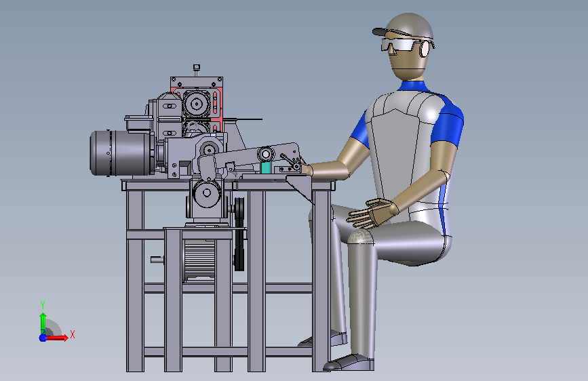Screen dimensions: 588x381
Task: Click the red X axis arrow of the triad
Action: click(x=56, y=338)
